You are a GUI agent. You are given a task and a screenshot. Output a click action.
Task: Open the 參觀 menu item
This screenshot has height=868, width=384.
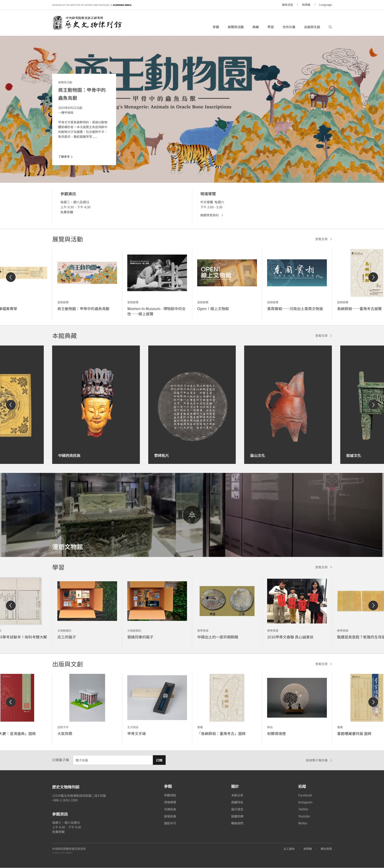216,27
